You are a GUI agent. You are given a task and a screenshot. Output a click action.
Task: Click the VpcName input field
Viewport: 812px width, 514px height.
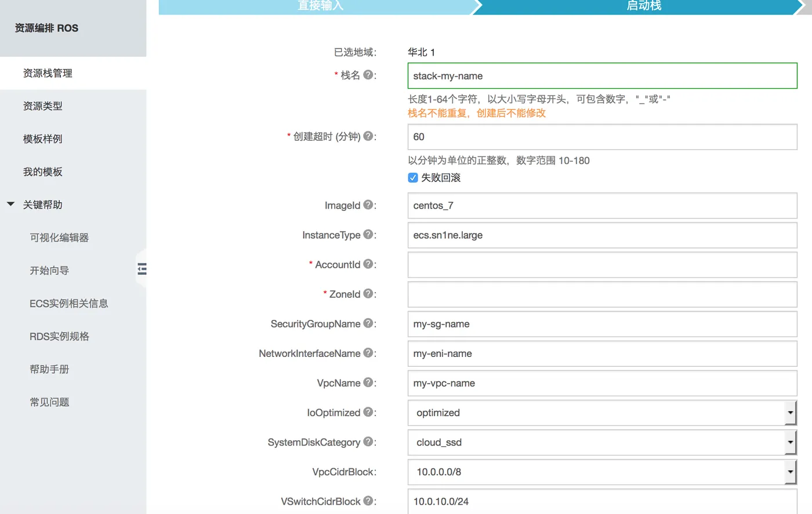(602, 383)
